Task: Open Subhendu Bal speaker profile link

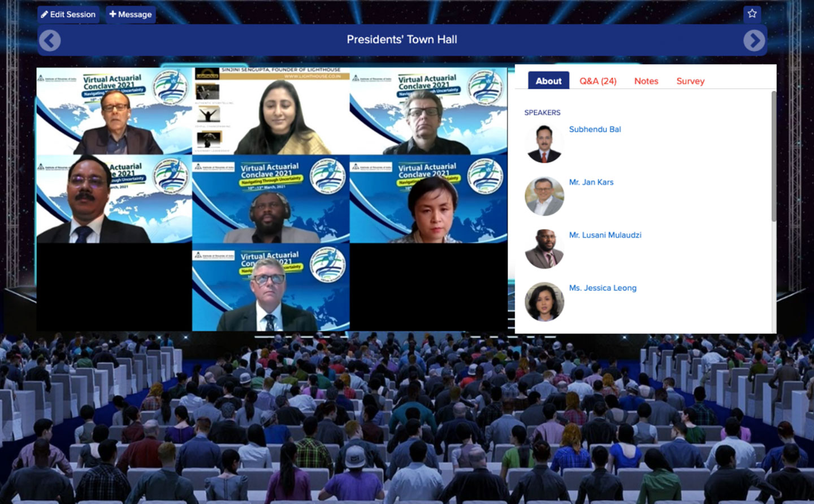Action: coord(595,129)
